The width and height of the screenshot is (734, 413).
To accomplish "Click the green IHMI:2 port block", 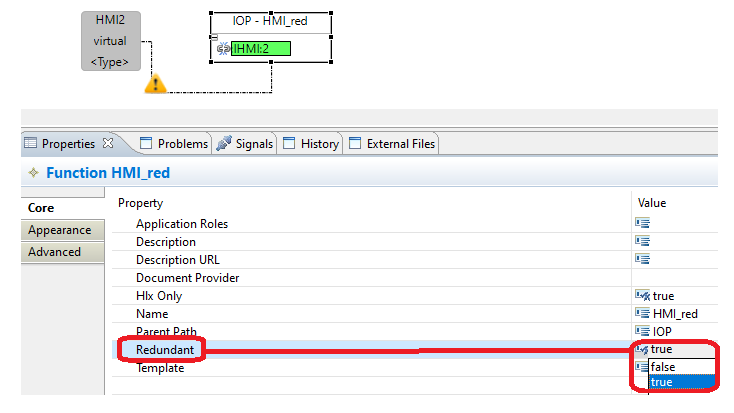I will point(260,48).
